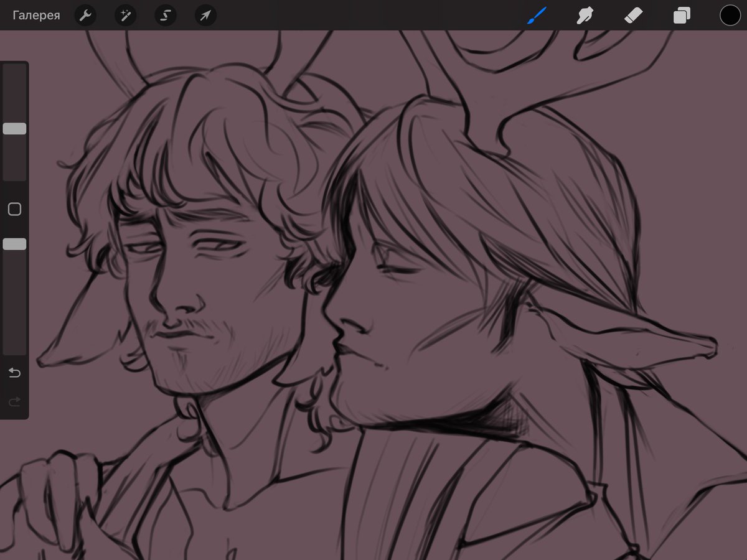The image size is (747, 560).
Task: Open the Adjustments magic wand menu
Action: click(125, 16)
